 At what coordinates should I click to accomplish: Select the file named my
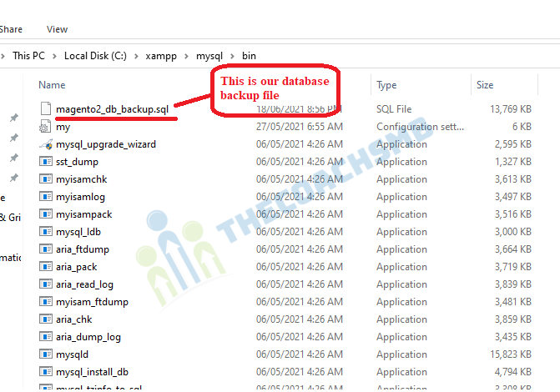click(x=63, y=127)
